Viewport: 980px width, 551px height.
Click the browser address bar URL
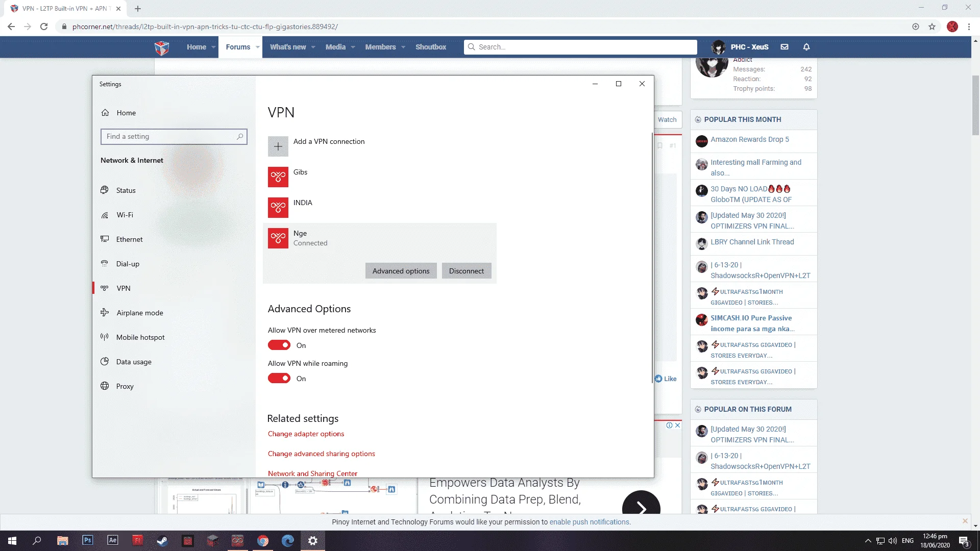tap(205, 27)
